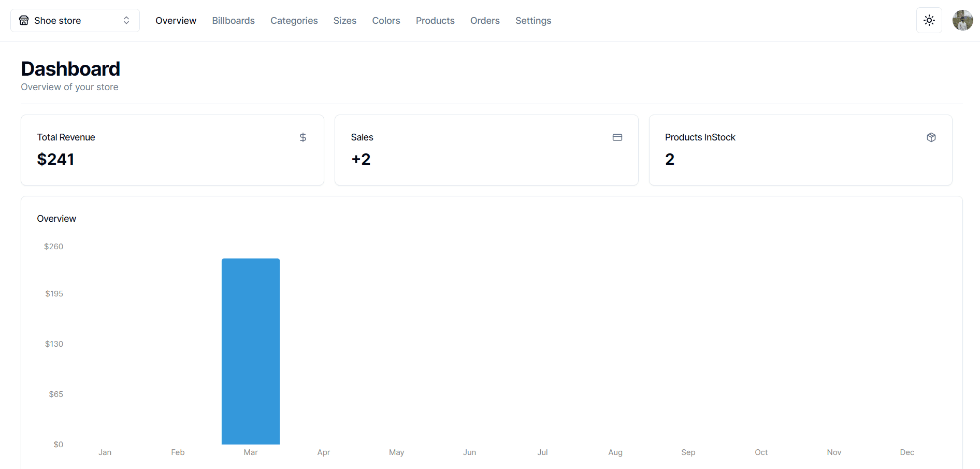Navigate to the Billboards section
Viewport: 980px width, 469px height.
tap(233, 20)
